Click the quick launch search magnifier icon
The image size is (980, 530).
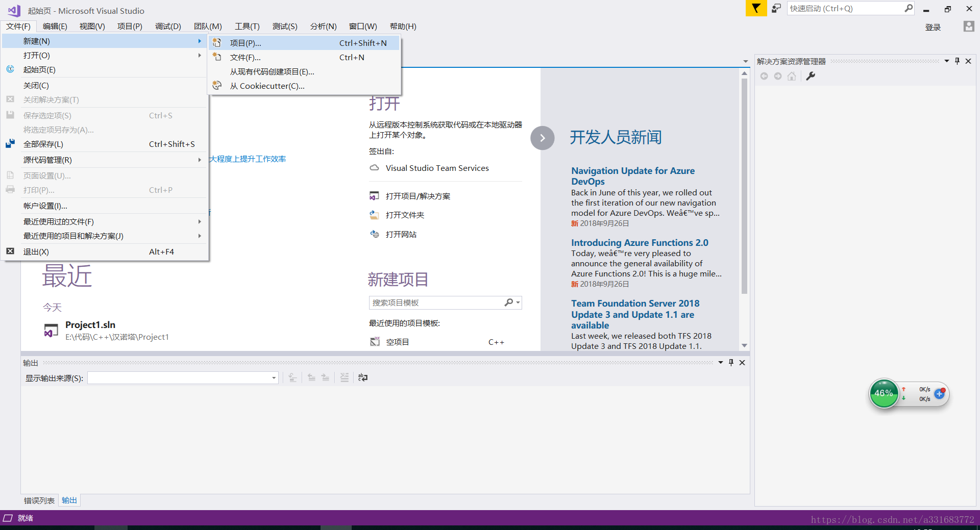pos(909,8)
